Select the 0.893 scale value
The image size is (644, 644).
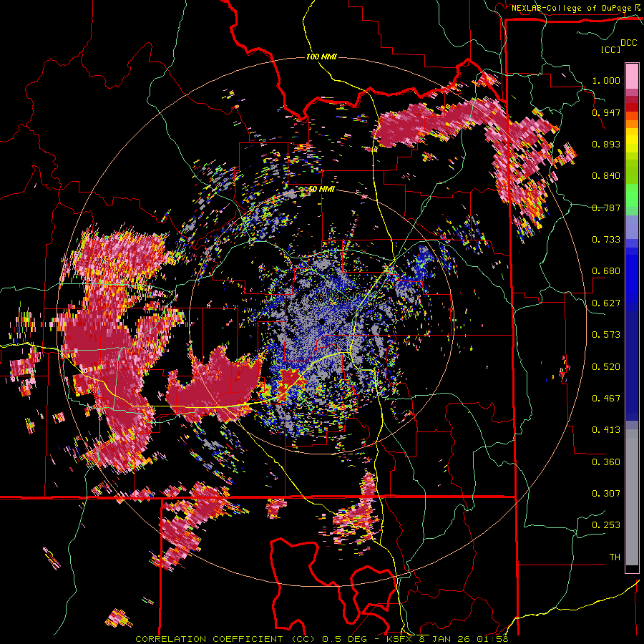pyautogui.click(x=606, y=144)
